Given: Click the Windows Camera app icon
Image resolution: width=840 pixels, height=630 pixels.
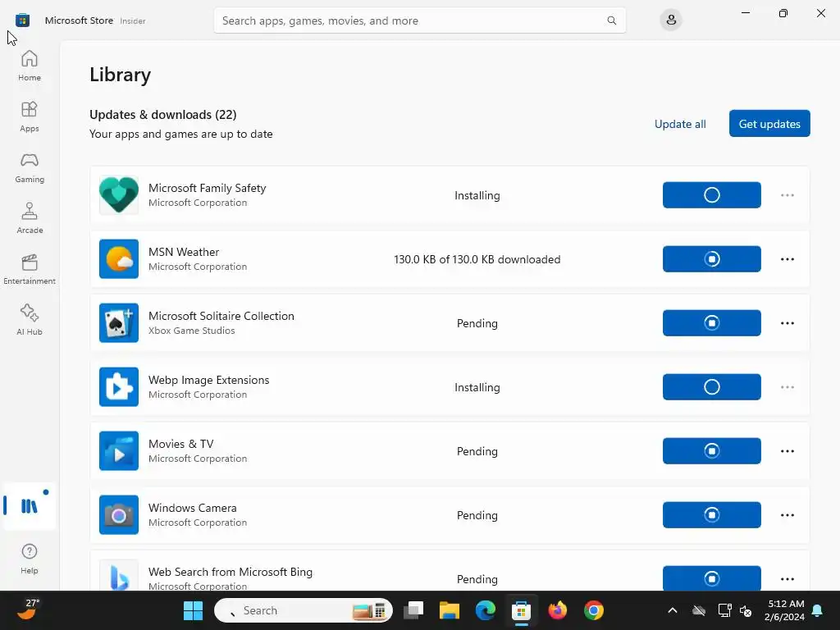Looking at the screenshot, I should click(x=119, y=515).
